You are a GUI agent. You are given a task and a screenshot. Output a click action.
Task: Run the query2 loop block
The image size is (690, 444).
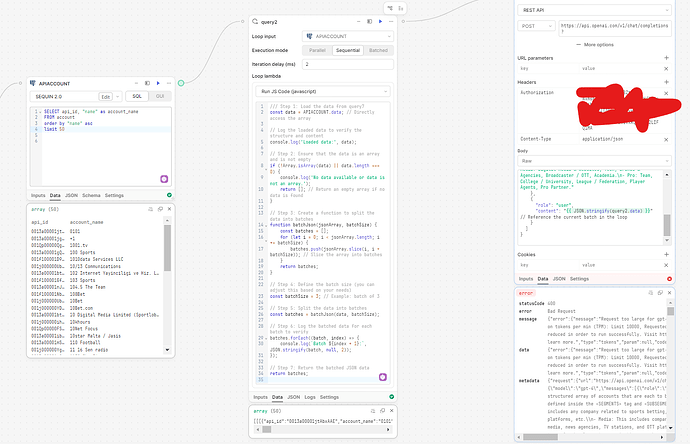tap(381, 22)
